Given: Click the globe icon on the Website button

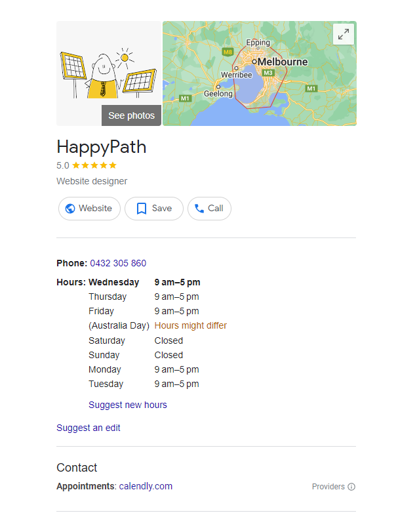Looking at the screenshot, I should click(x=70, y=209).
